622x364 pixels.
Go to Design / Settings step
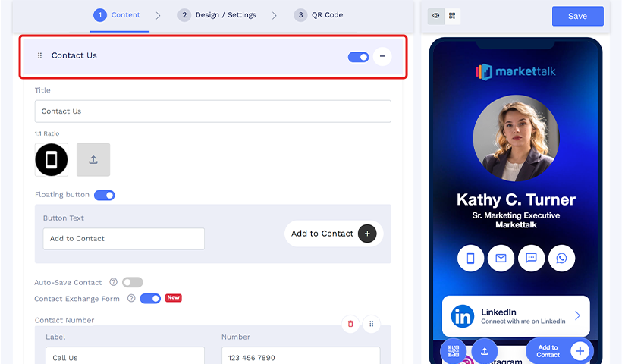[217, 15]
